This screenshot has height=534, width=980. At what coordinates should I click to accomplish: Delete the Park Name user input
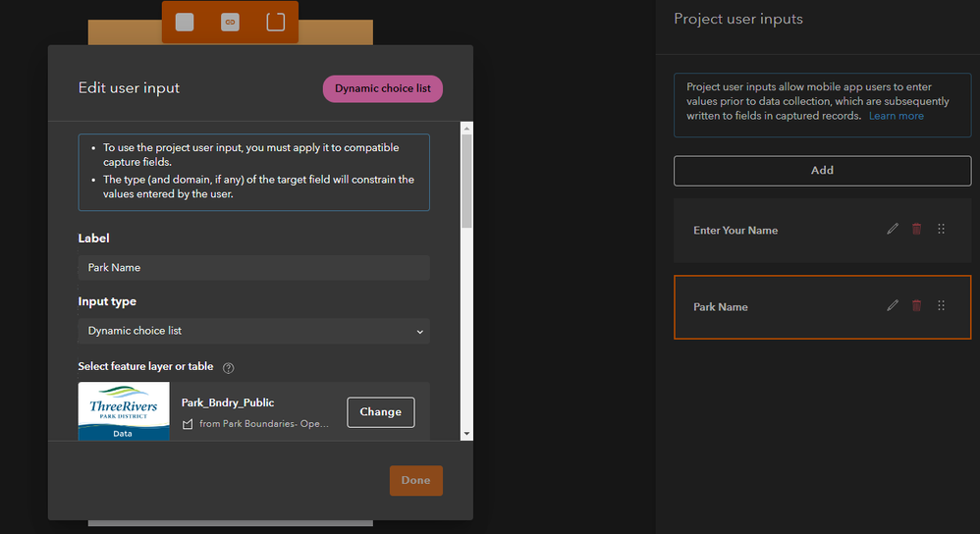tap(917, 305)
